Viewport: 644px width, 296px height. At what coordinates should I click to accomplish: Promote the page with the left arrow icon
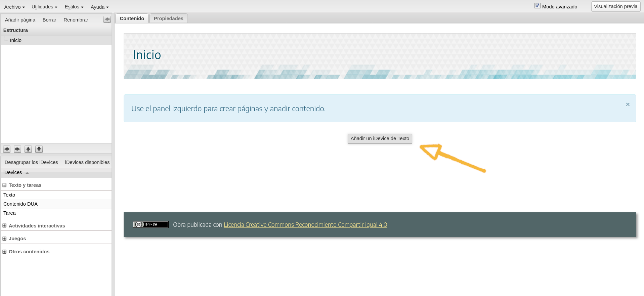coord(7,149)
